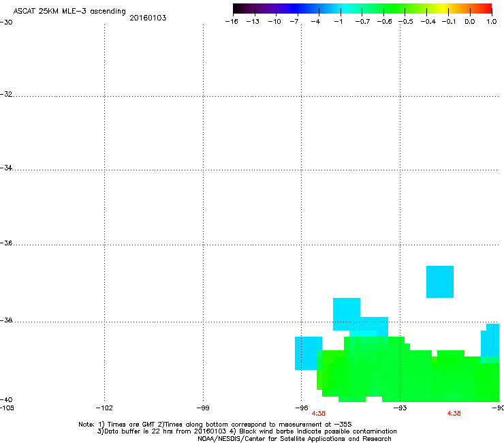Click the isolated cyan data block near -92
Screen dimensions: 504x443
click(x=440, y=282)
